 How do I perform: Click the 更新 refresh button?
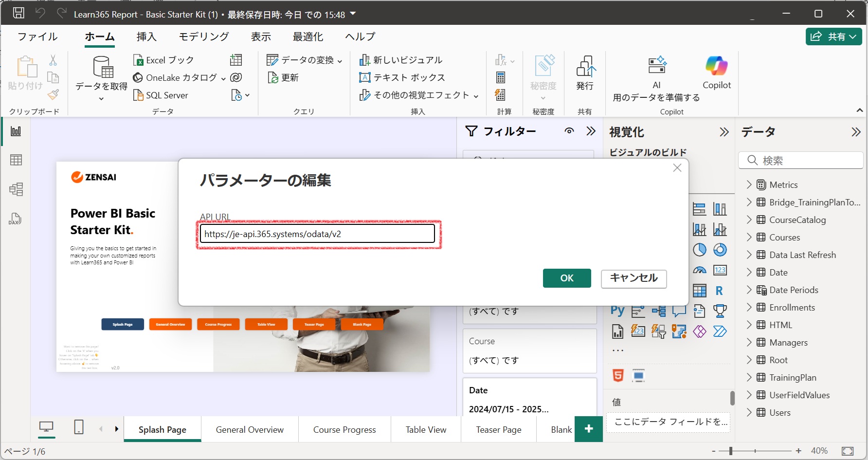click(283, 77)
